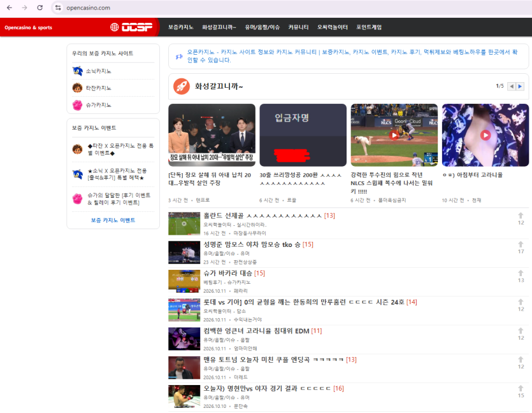Click the OCSP globe logo
Image resolution: width=532 pixels, height=413 pixels.
(x=131, y=27)
